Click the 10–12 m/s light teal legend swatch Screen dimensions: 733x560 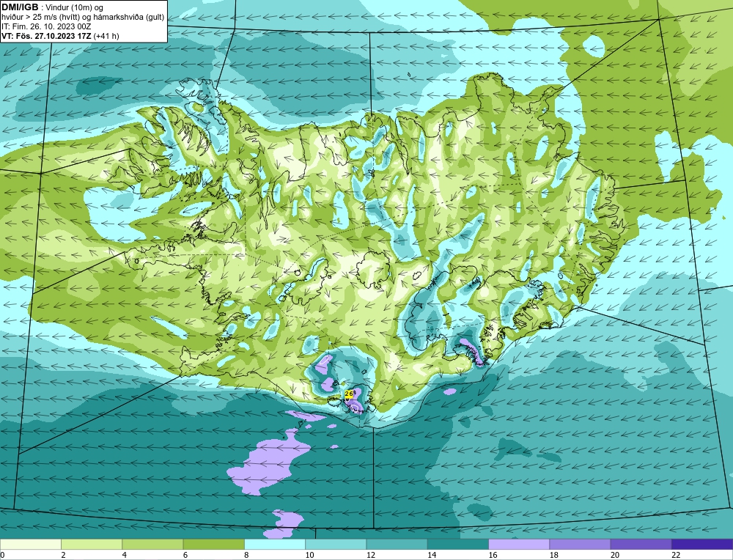pyautogui.click(x=336, y=544)
